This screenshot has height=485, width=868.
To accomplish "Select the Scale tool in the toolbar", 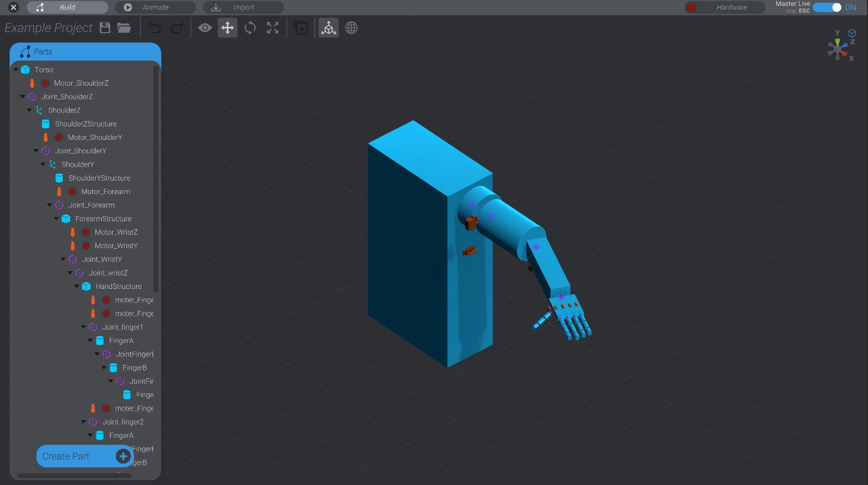I will (272, 28).
